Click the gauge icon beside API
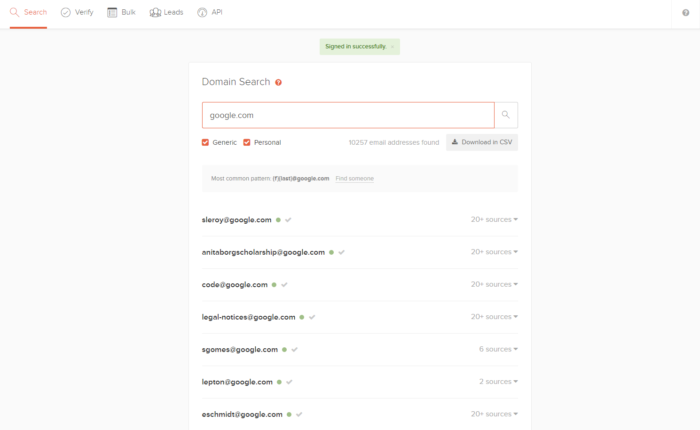 (x=202, y=13)
